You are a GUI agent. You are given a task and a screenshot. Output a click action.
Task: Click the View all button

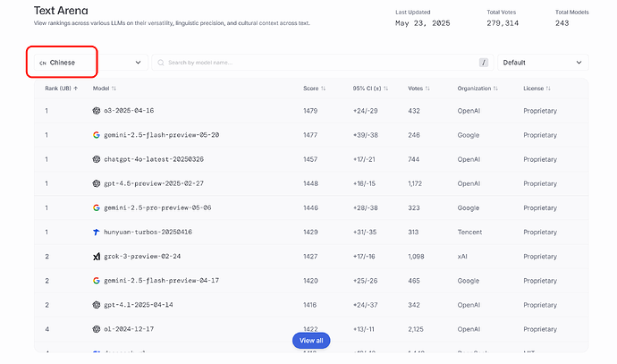311,341
